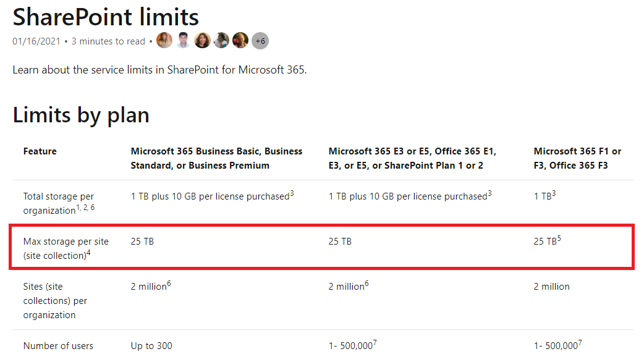The height and width of the screenshot is (362, 644).
Task: Click the Microsoft 365 E3 or E5 column header
Action: click(412, 158)
